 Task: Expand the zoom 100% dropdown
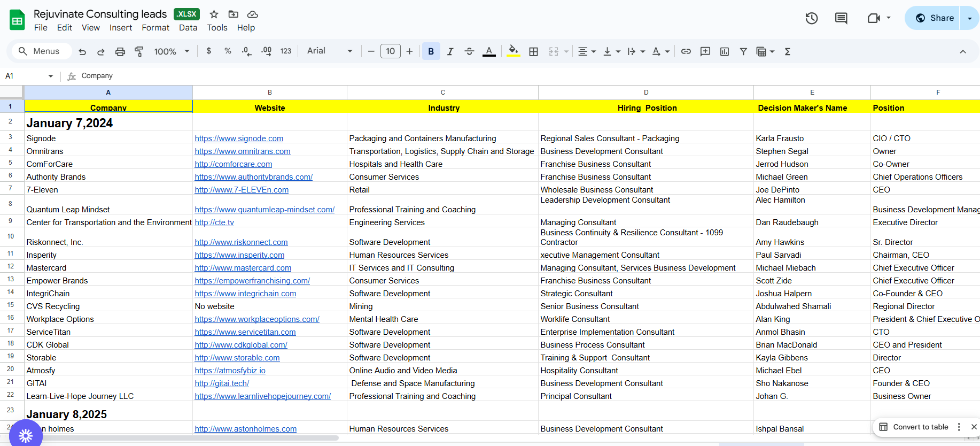[x=172, y=52]
